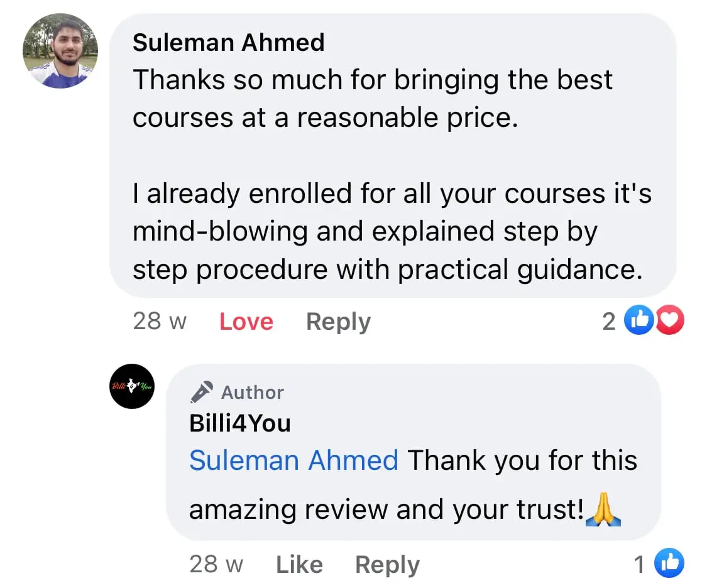Screen dimensions: 707x588
Task: Open the Billi4You page logo avatar
Action: click(x=132, y=386)
